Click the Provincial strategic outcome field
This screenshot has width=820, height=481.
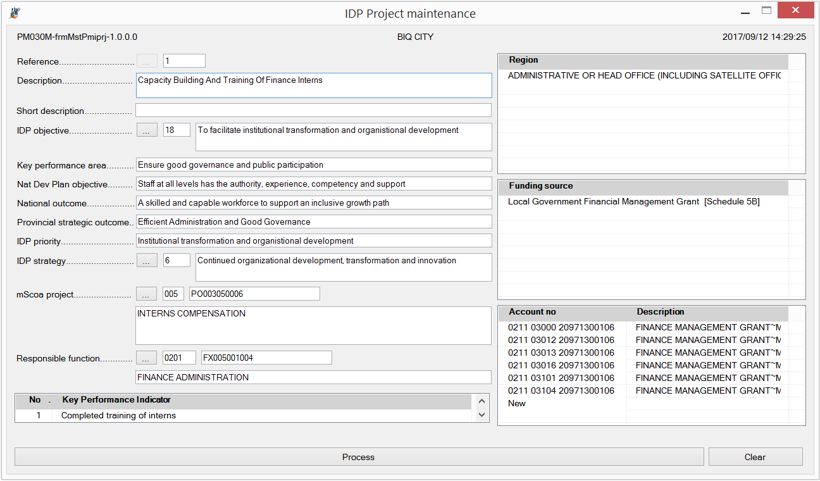click(x=314, y=222)
